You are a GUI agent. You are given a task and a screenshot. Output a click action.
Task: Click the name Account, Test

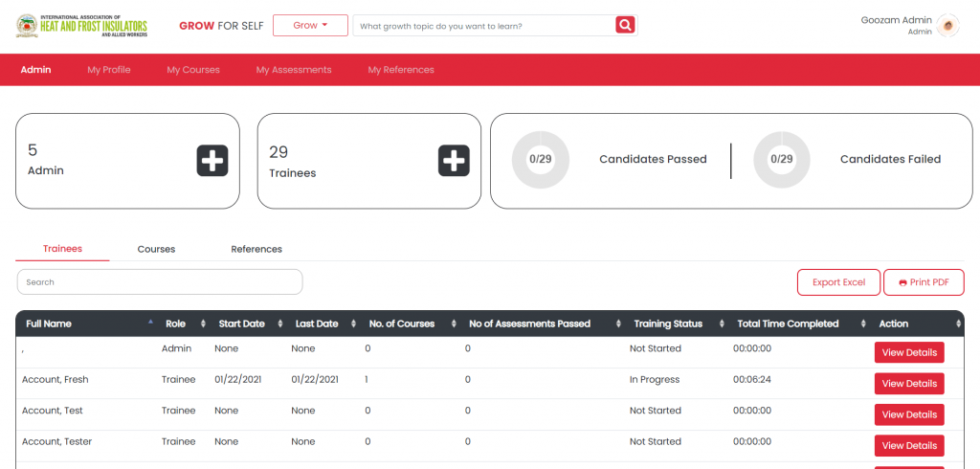point(53,411)
